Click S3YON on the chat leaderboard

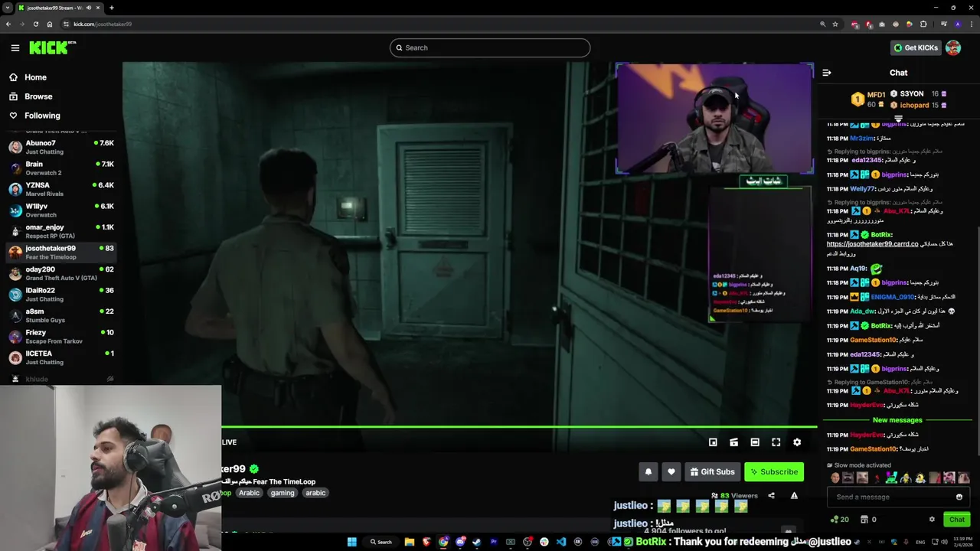click(912, 94)
